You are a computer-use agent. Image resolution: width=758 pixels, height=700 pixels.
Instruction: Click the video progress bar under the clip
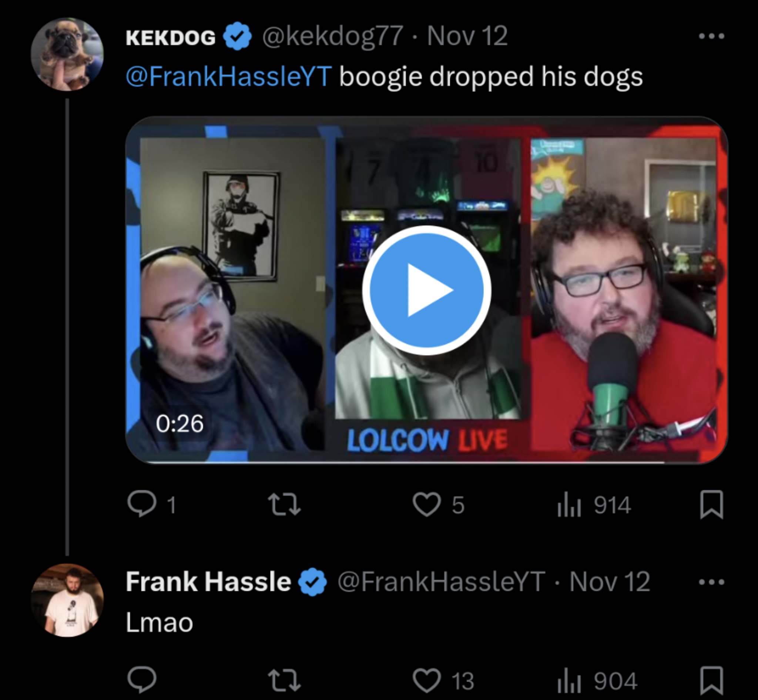[x=426, y=462]
